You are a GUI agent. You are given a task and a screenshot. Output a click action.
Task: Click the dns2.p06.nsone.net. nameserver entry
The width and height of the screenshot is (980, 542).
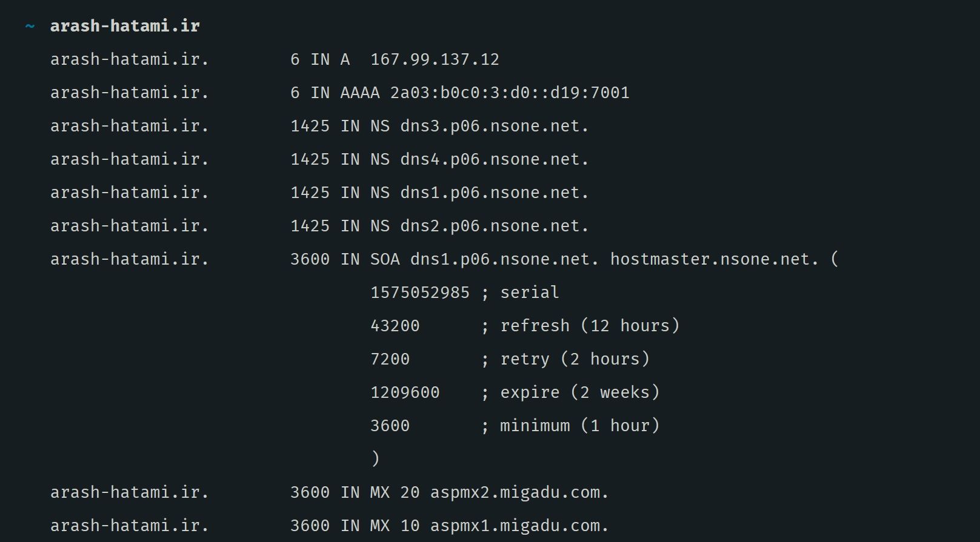pos(495,226)
